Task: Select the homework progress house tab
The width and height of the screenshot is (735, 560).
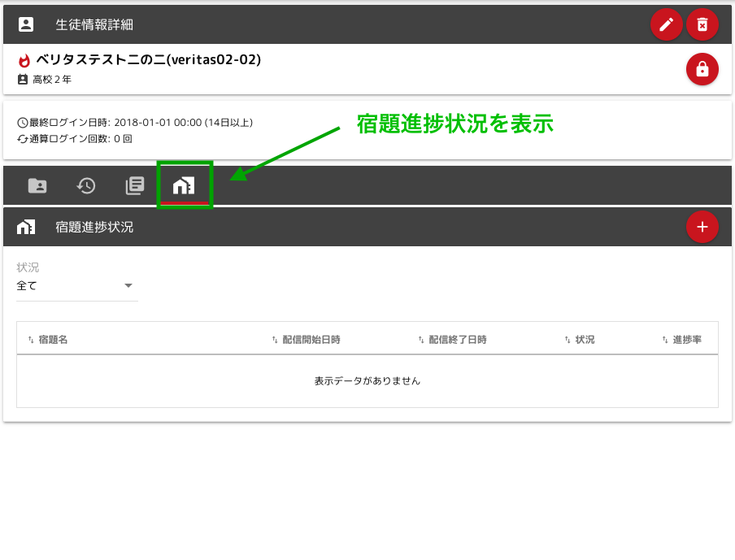Action: tap(184, 185)
